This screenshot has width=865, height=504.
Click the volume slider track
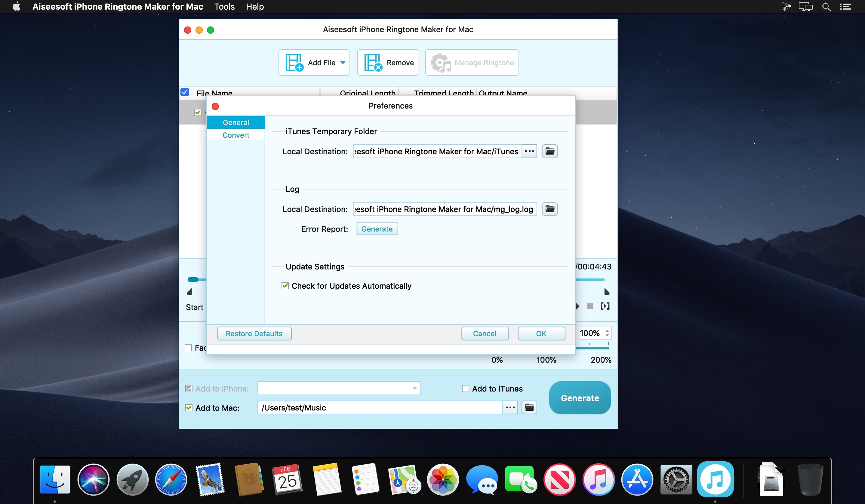[592, 348]
